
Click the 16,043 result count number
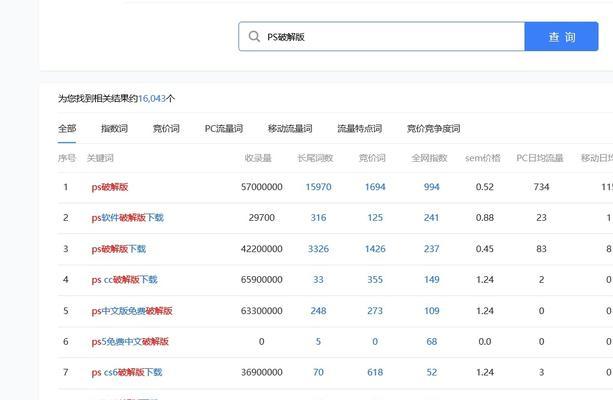point(151,99)
